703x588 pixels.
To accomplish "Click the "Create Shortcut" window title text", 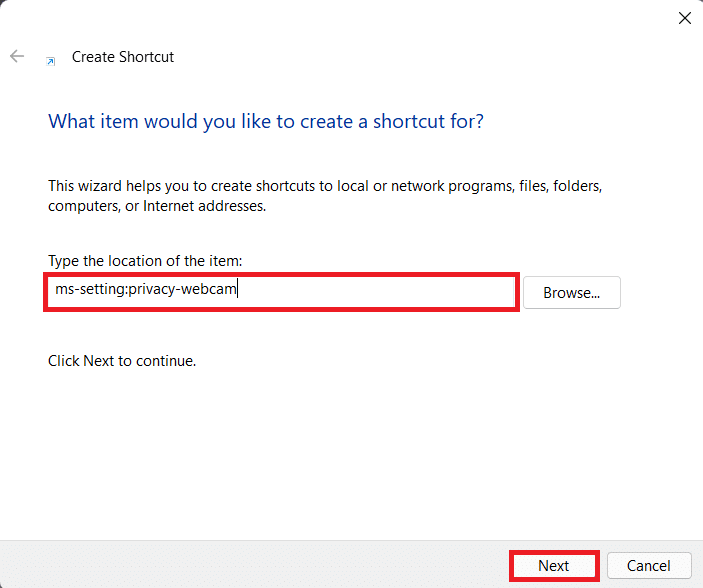I will click(123, 57).
